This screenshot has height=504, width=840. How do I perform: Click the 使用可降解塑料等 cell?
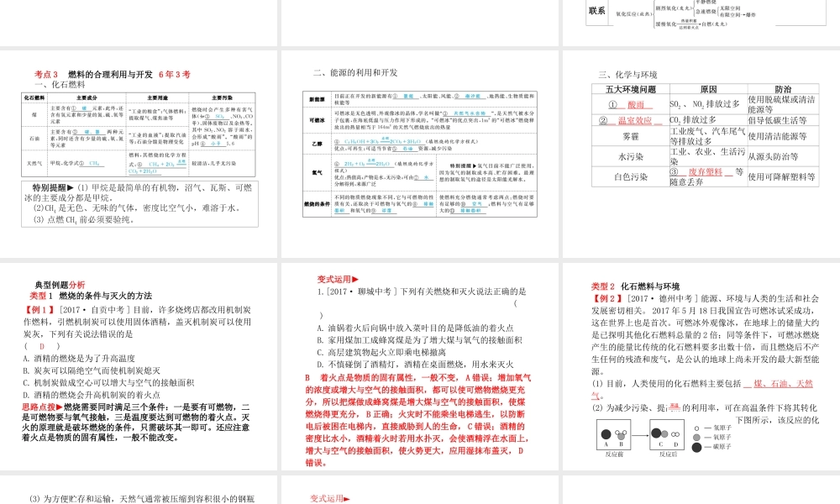tap(783, 176)
